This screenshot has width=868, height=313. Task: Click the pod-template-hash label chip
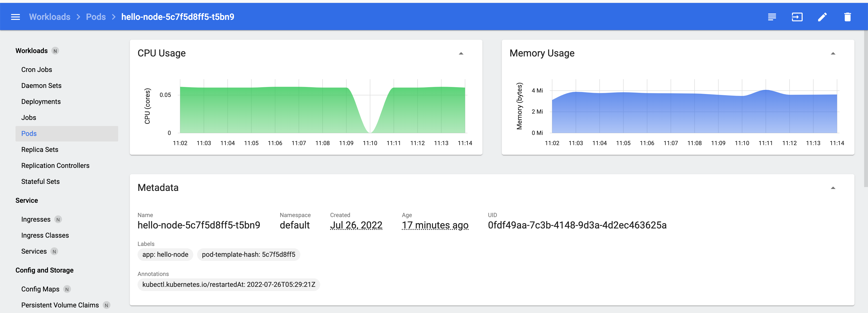pos(248,255)
